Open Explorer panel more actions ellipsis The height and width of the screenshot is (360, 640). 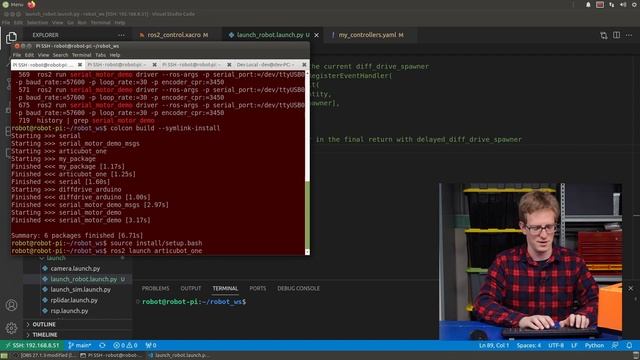[x=121, y=35]
